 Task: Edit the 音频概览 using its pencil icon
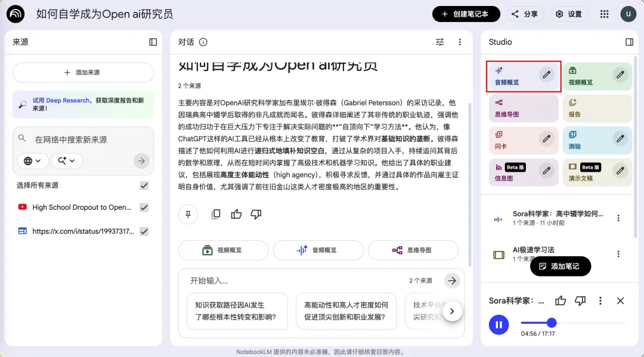pos(546,74)
